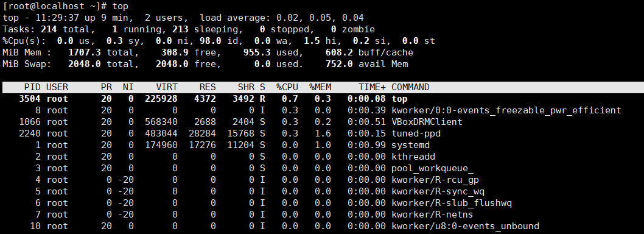Select the pool_workqueue_ process name
The width and height of the screenshot is (644, 234).
click(433, 168)
